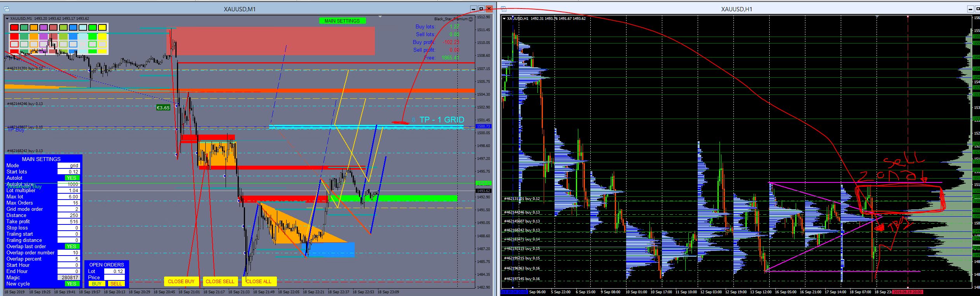
Task: Open the XAUUSD,H1 chart triangle menu
Action: (x=504, y=18)
